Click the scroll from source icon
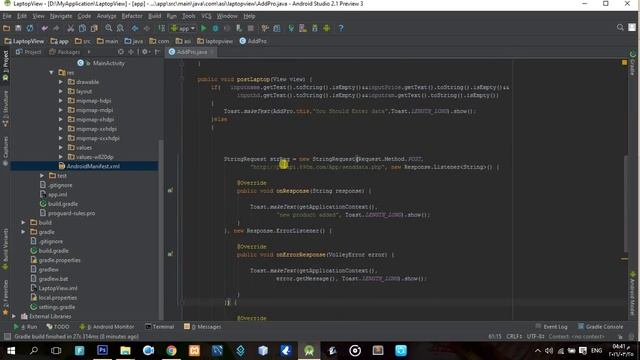The image size is (640, 360). 121,52
